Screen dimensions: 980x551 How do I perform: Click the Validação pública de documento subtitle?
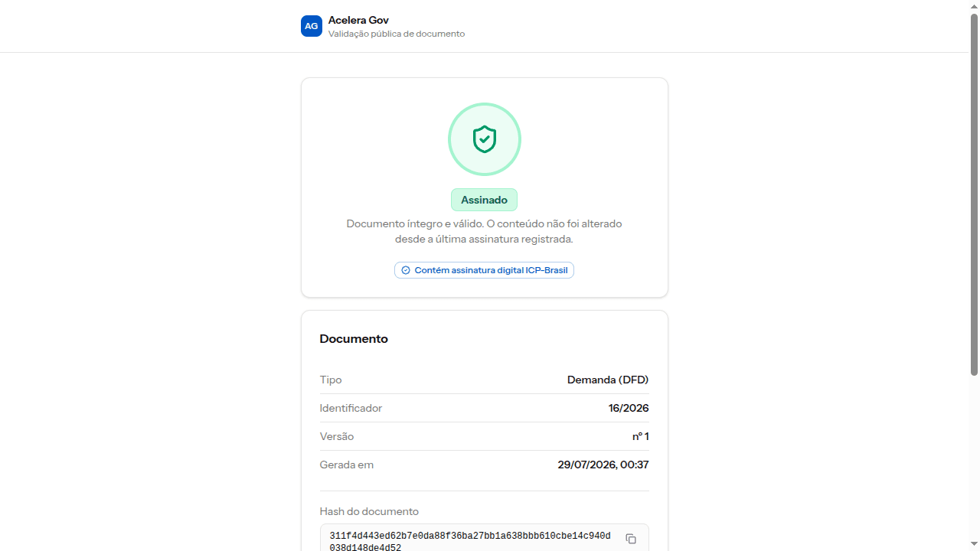click(397, 34)
